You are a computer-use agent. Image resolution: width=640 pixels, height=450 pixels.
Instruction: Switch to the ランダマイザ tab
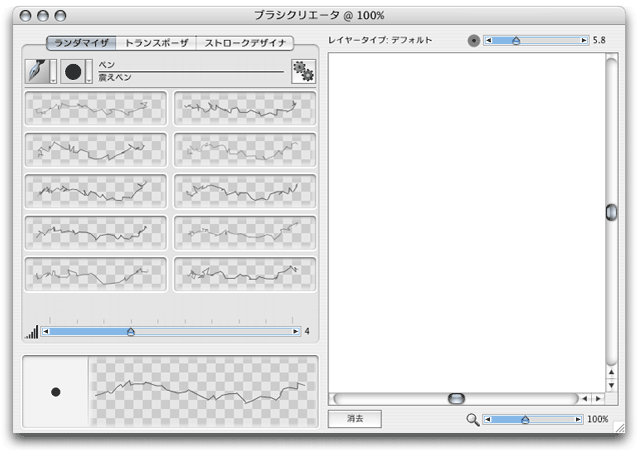point(82,43)
